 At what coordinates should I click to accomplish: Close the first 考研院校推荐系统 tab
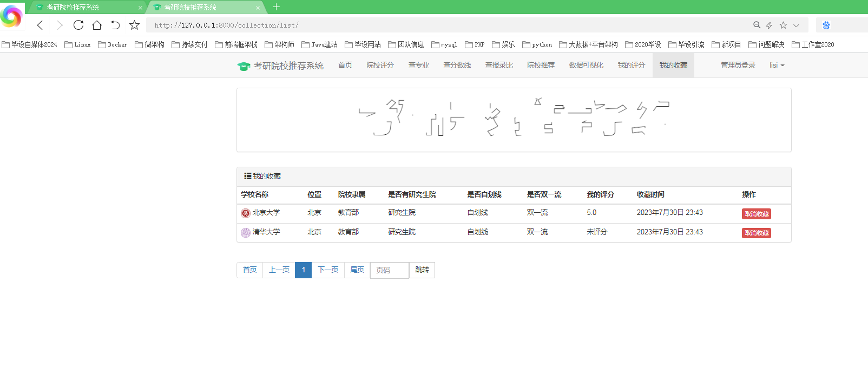[x=140, y=8]
